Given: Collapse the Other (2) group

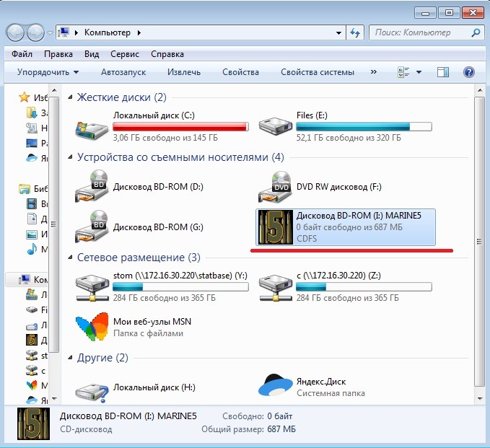Looking at the screenshot, I should (70, 357).
